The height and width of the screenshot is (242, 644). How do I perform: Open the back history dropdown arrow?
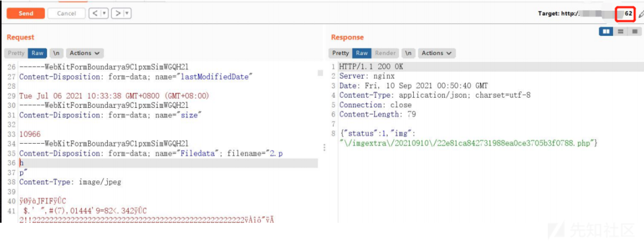click(104, 13)
